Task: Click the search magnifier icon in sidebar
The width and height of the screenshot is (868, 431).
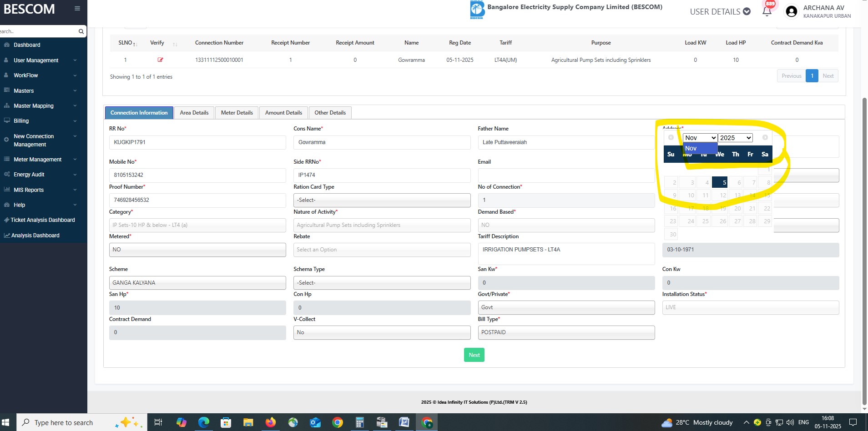Action: coord(81,31)
